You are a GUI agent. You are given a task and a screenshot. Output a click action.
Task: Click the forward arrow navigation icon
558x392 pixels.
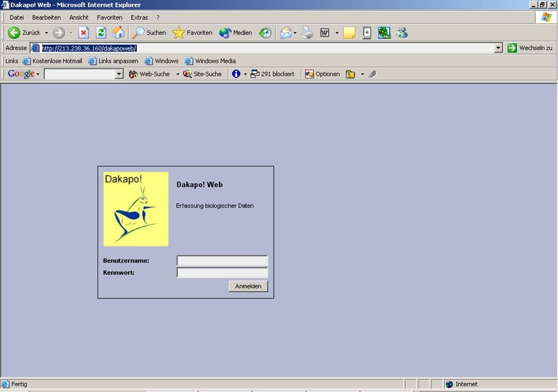tap(59, 33)
